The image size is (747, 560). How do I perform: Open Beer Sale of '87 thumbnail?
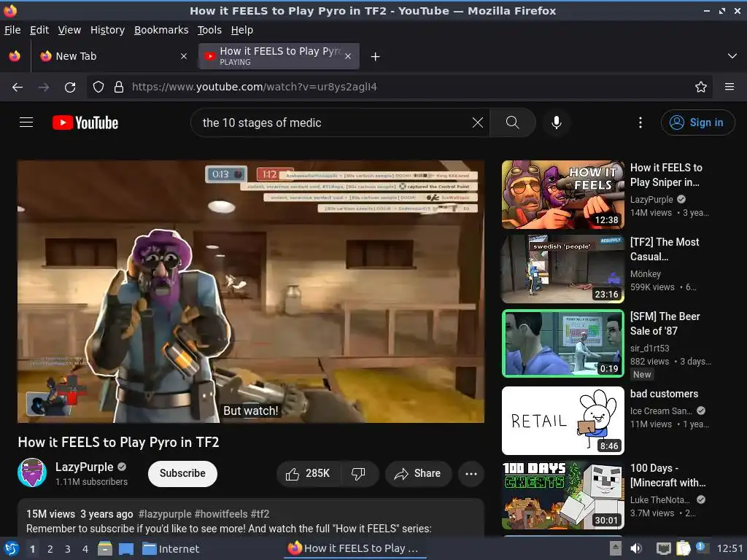click(x=562, y=343)
